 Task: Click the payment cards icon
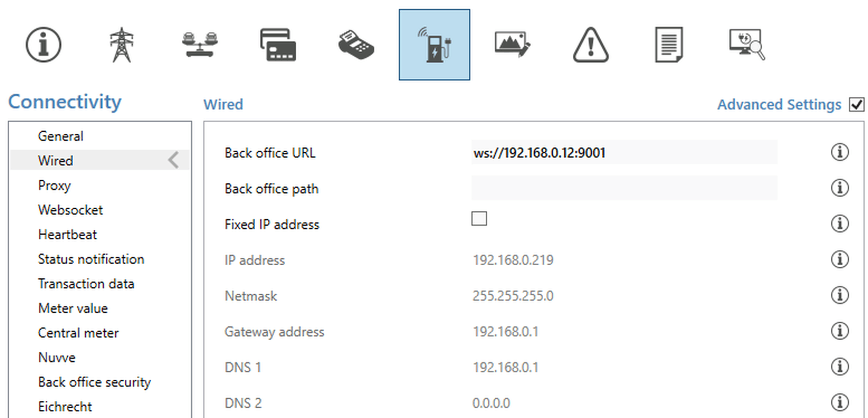[278, 45]
